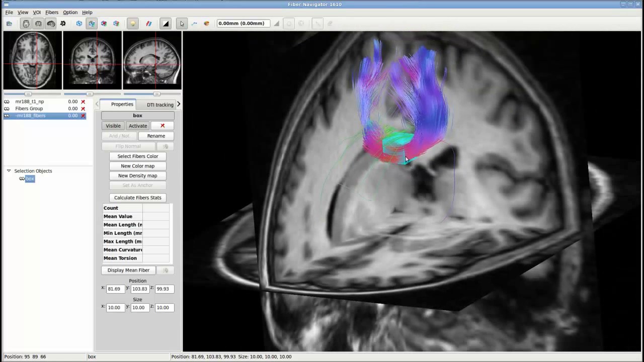644x362 pixels.
Task: Click the icon next to Display Mean Fiber
Action: (x=166, y=270)
